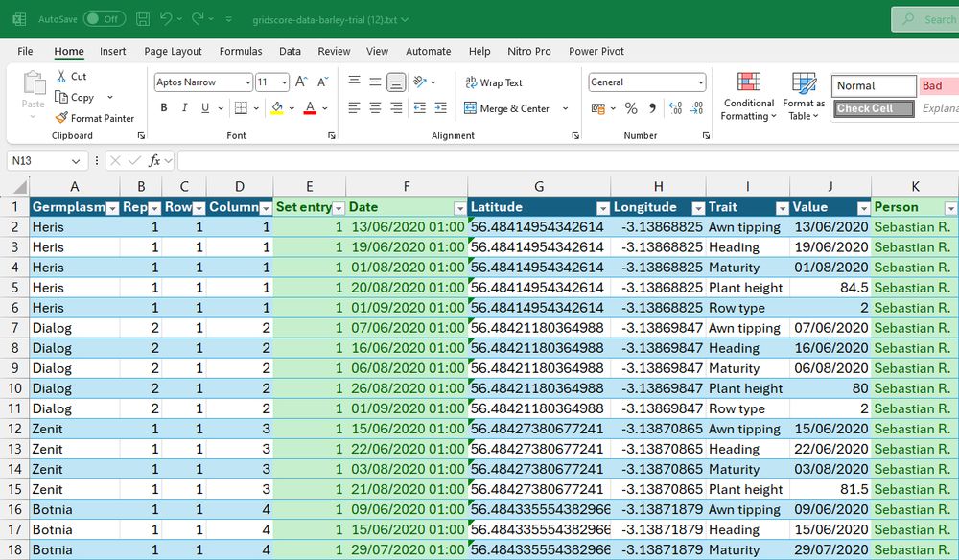Open the font size dropdown
This screenshot has height=560, width=959.
(285, 82)
